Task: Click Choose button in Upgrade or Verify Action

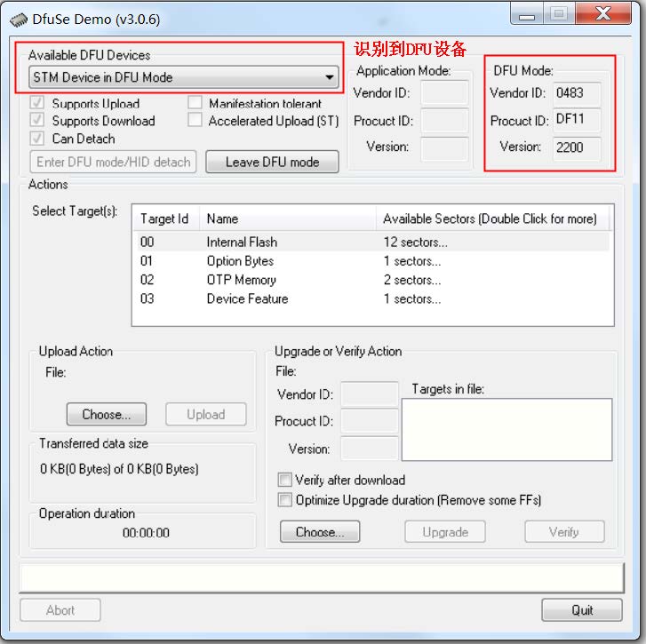Action: click(x=320, y=531)
